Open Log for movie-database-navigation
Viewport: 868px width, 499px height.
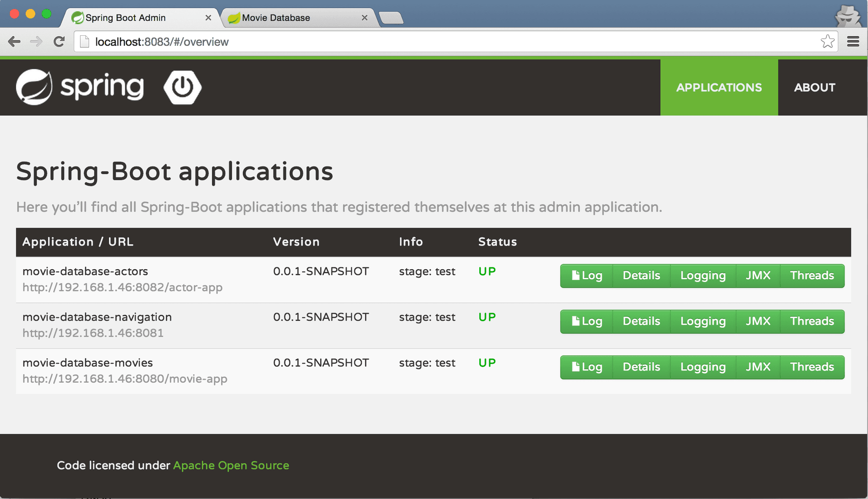pyautogui.click(x=586, y=321)
